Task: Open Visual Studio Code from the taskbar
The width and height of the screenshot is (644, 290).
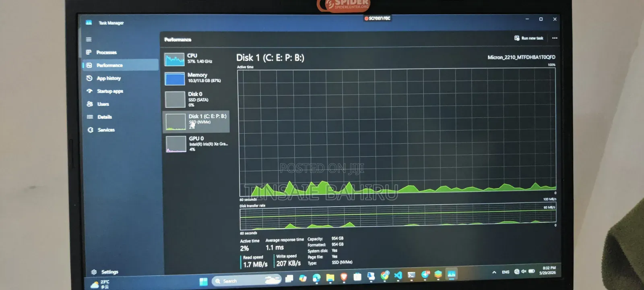Action: [398, 275]
